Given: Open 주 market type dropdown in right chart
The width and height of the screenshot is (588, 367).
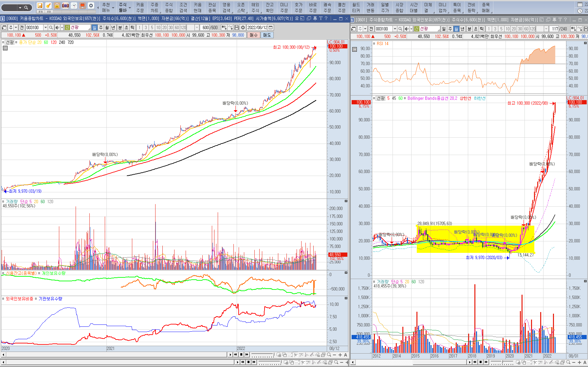Looking at the screenshot, I should click(365, 29).
